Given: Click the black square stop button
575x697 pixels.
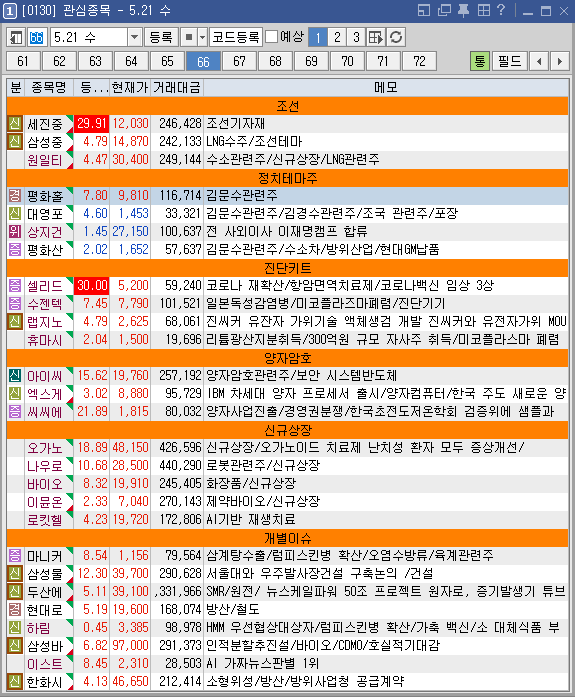Looking at the screenshot, I should 189,37.
